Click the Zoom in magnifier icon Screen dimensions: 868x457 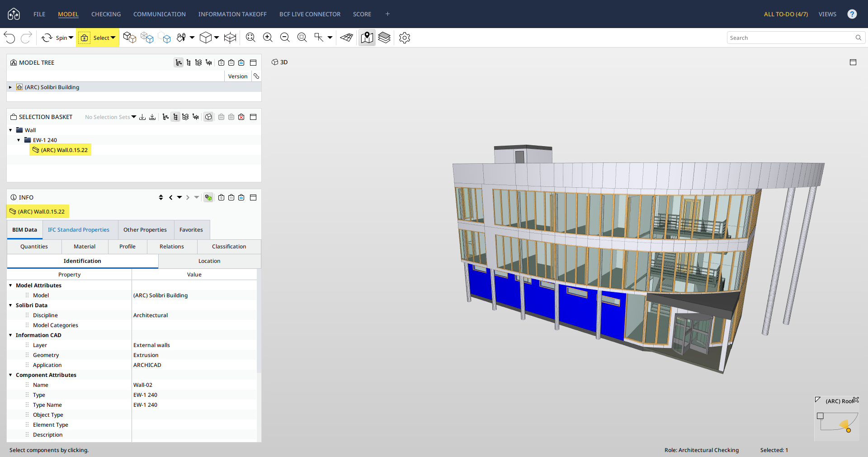tap(268, 38)
